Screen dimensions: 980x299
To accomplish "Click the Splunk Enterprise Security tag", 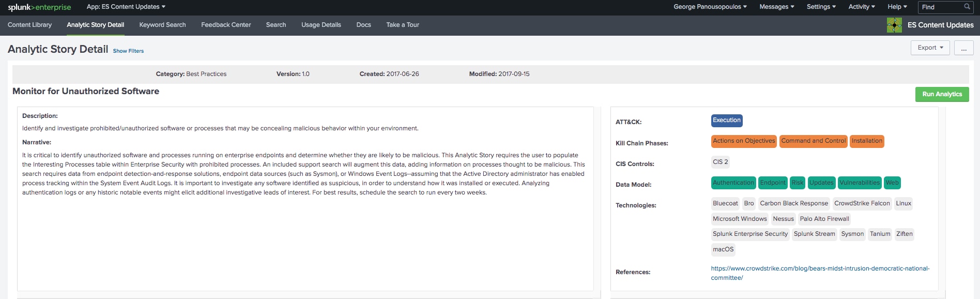I will coord(751,234).
